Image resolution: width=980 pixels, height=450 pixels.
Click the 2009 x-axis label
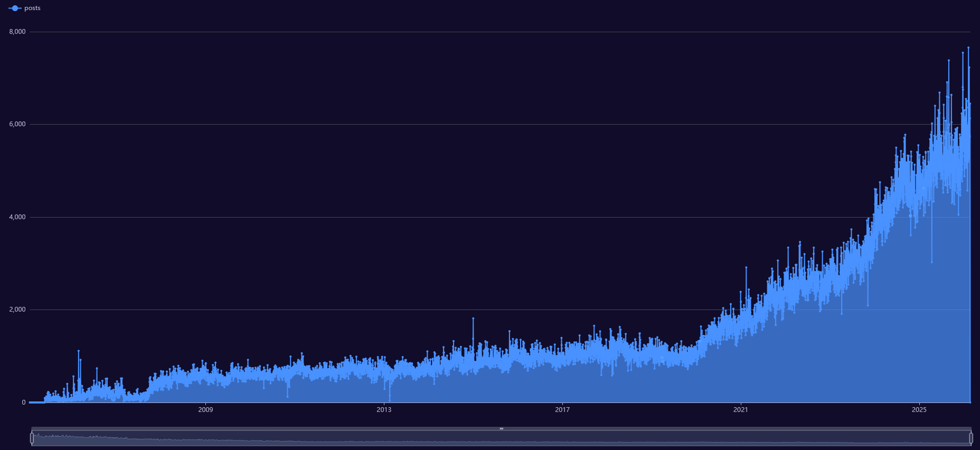tap(205, 410)
